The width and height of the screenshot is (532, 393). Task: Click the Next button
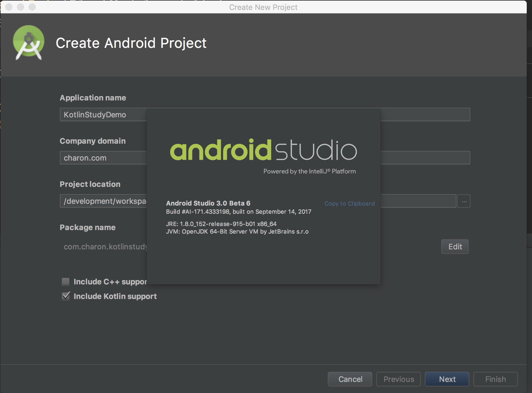click(447, 379)
